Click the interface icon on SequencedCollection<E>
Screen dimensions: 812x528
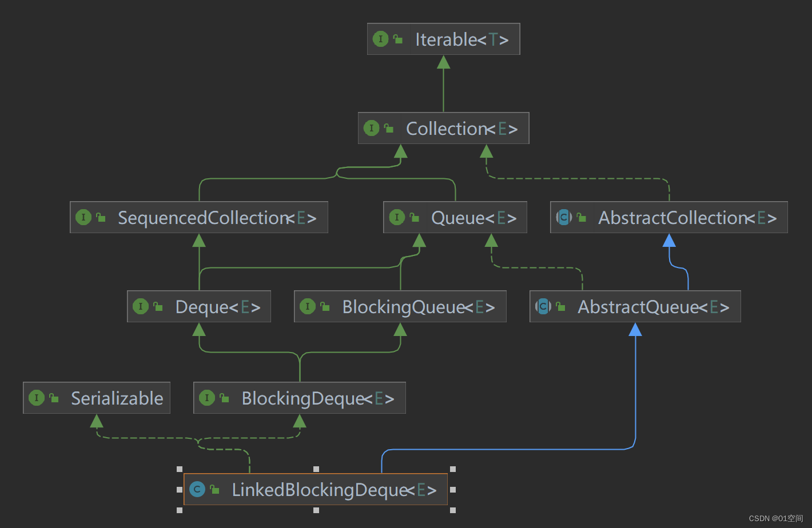click(x=83, y=217)
